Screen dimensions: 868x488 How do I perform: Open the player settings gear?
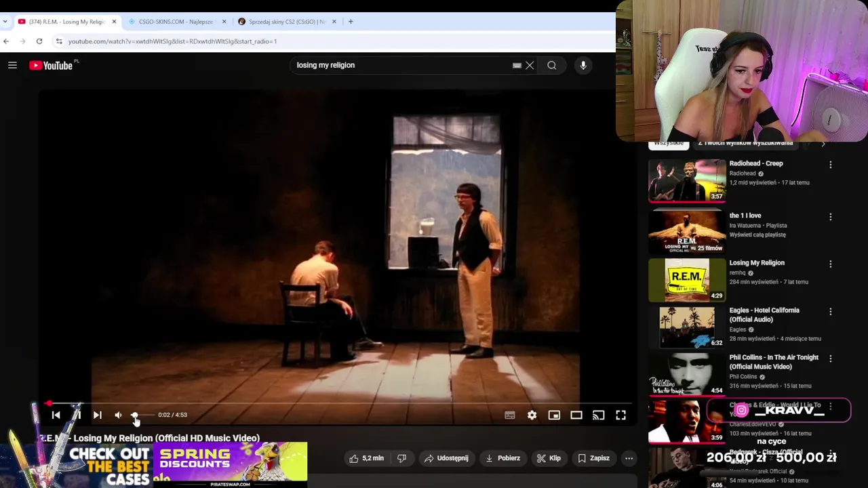coord(532,415)
